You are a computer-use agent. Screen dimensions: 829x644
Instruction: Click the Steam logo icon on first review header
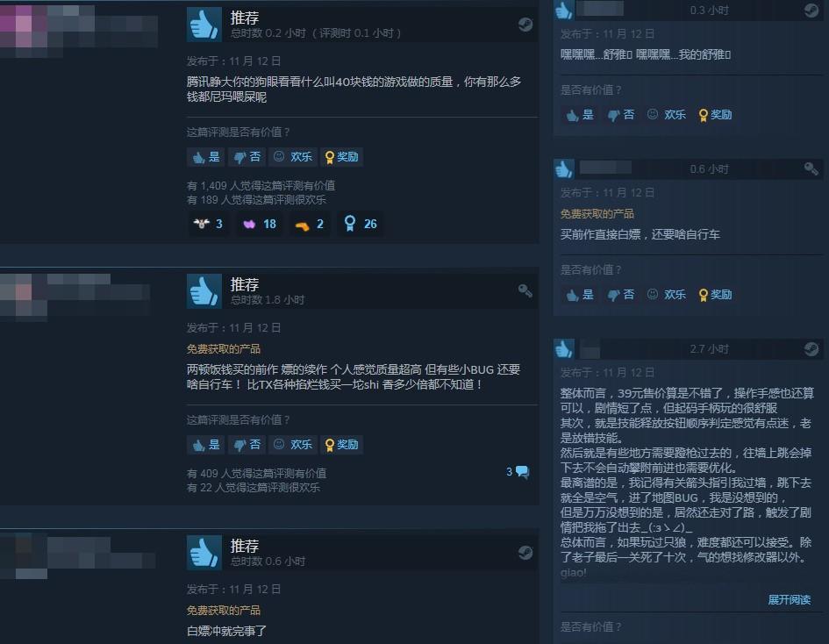click(x=525, y=25)
